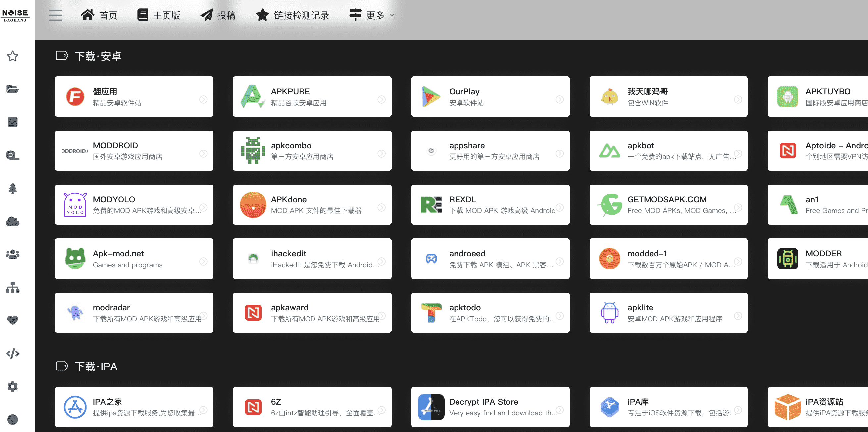Click arrow button on apklite card

[738, 316]
